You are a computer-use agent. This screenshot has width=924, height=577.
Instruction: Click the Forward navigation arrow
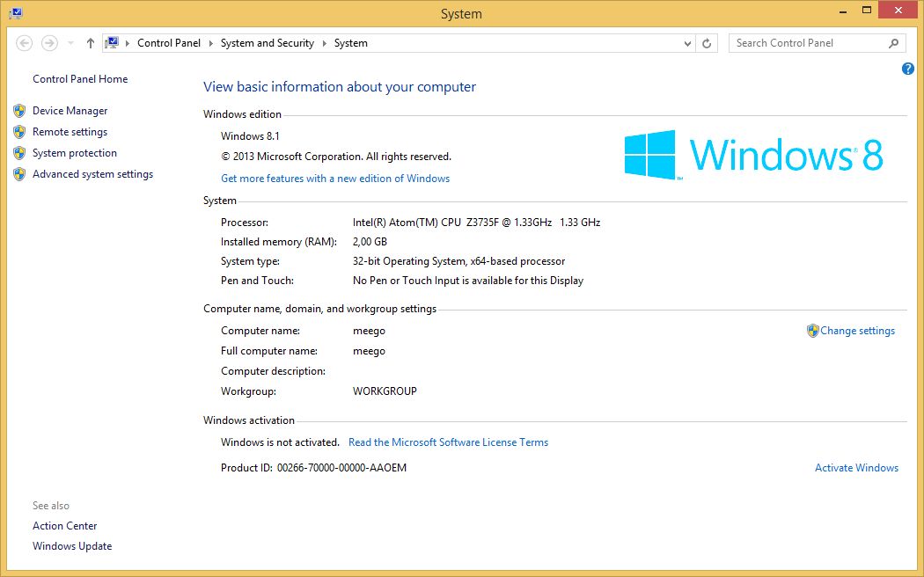click(49, 43)
